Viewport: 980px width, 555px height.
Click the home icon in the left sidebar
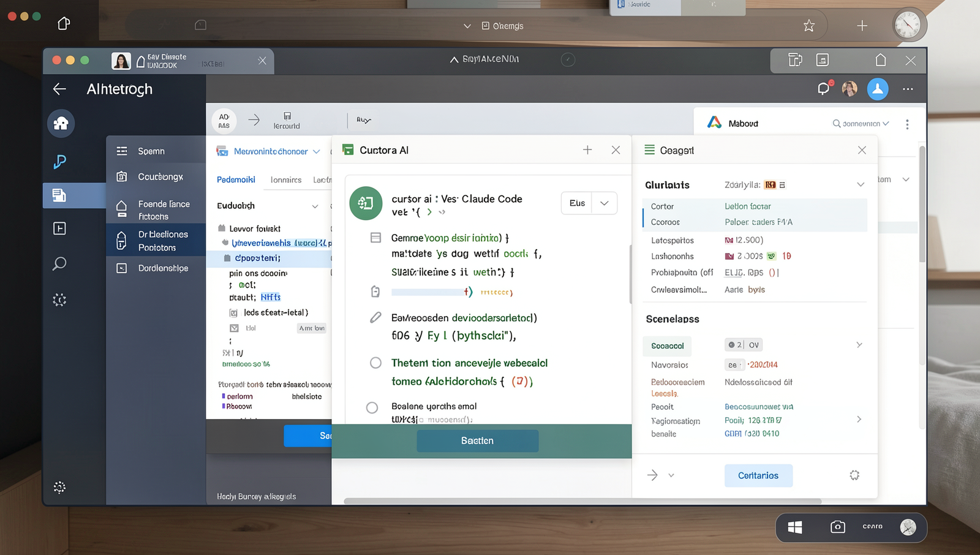point(61,124)
